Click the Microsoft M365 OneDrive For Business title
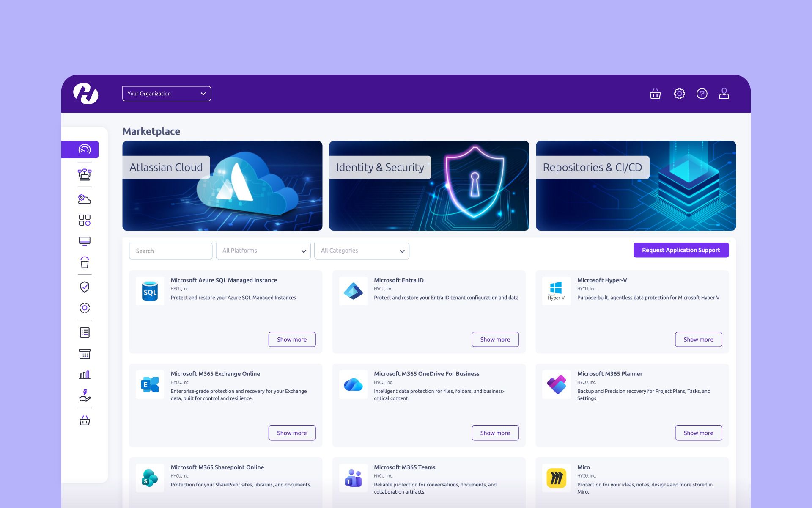Viewport: 812px width, 508px height. coord(427,374)
